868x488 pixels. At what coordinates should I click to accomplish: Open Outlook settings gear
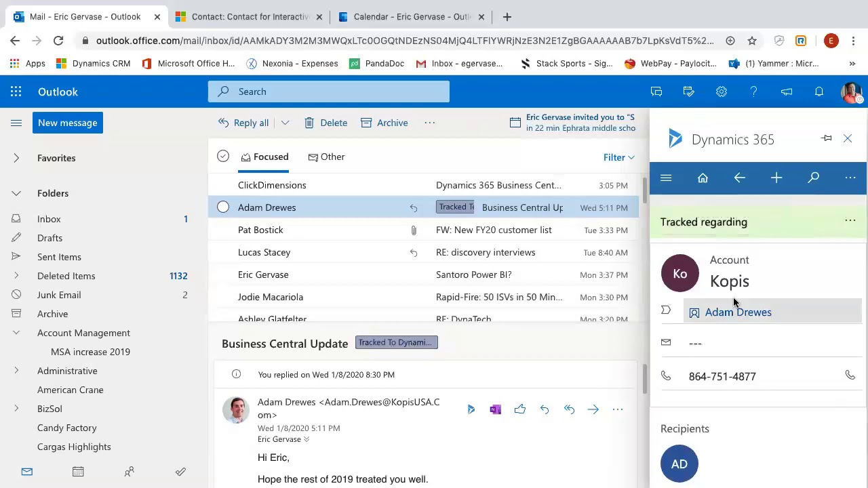point(721,91)
